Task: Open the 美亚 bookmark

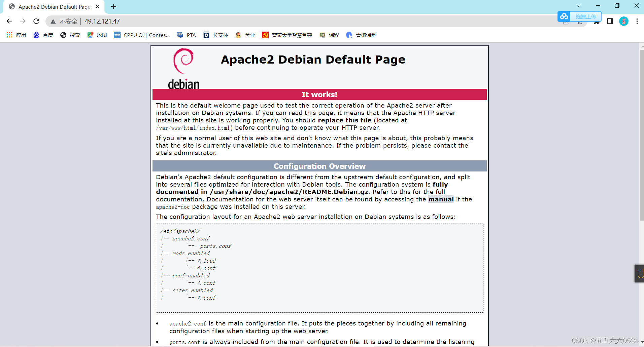Action: tap(245, 35)
